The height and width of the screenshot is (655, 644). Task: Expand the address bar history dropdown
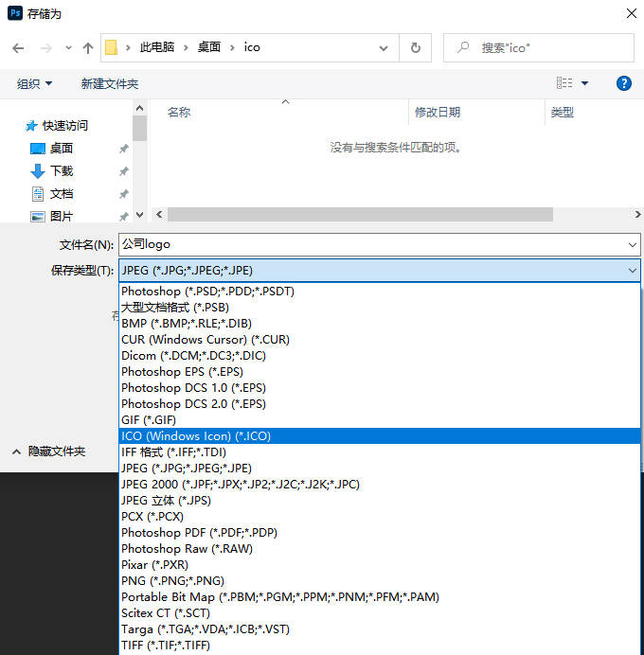click(x=384, y=48)
